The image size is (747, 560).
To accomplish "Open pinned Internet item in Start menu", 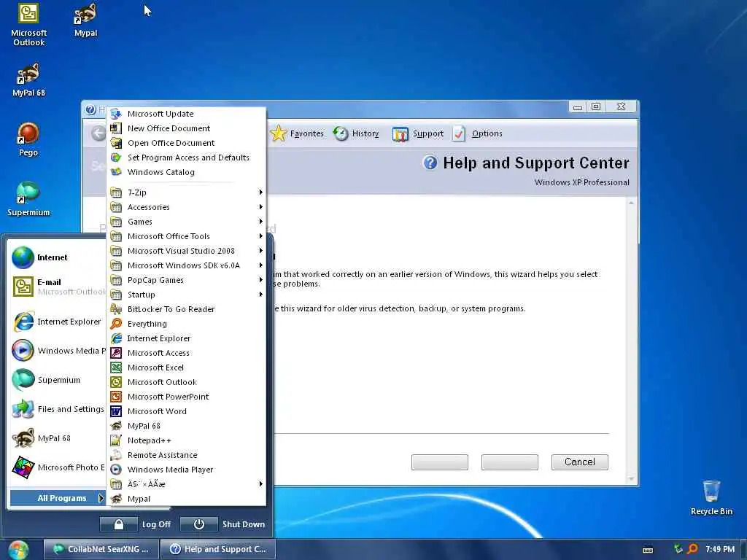I will [57, 257].
